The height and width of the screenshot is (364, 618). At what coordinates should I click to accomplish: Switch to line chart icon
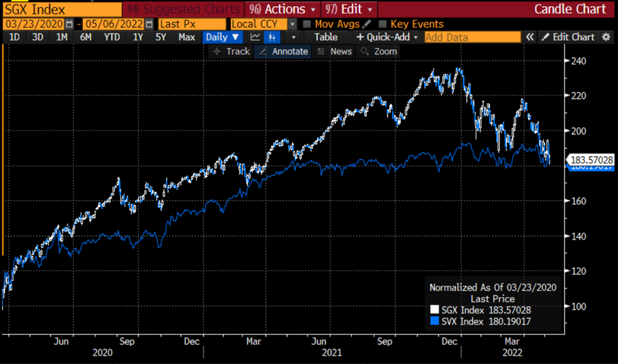click(x=255, y=37)
